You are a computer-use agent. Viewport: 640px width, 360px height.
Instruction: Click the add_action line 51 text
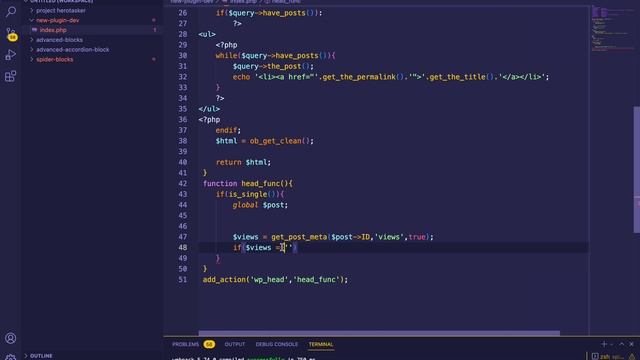(276, 280)
